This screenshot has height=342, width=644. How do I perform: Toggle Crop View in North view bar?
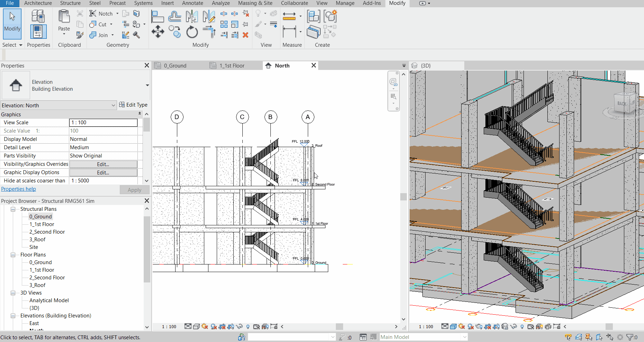pos(222,326)
